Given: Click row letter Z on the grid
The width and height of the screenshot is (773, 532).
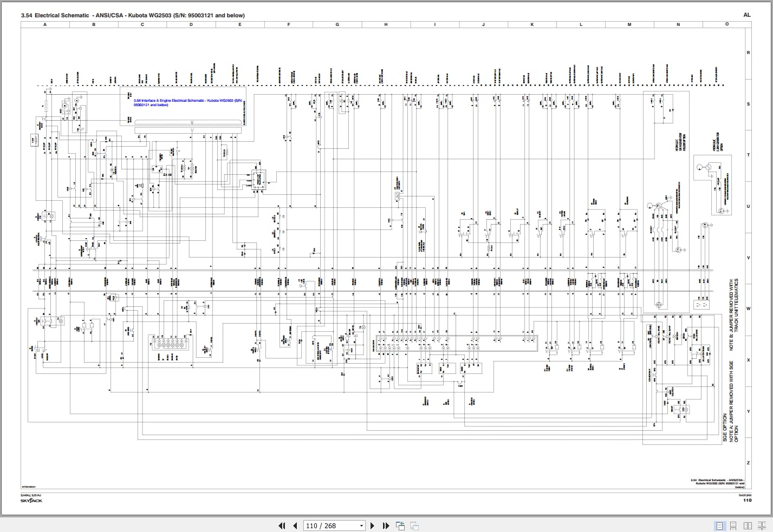Looking at the screenshot, I should tap(749, 463).
